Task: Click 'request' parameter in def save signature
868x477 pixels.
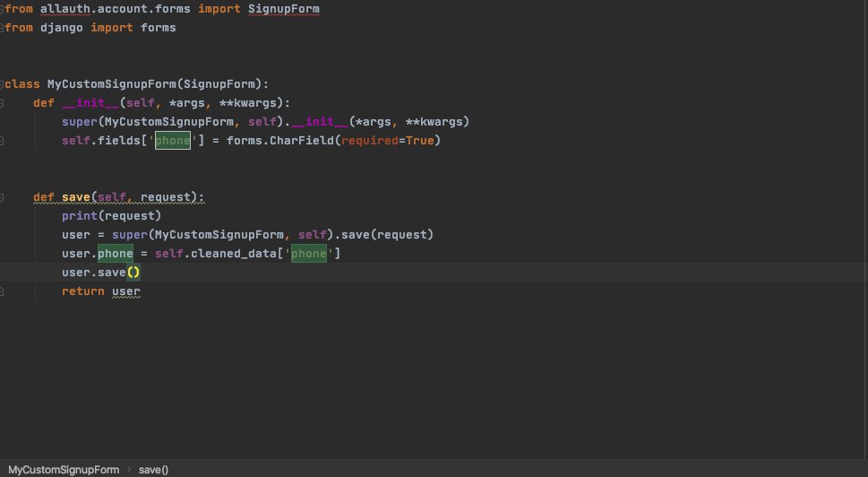Action: [165, 197]
